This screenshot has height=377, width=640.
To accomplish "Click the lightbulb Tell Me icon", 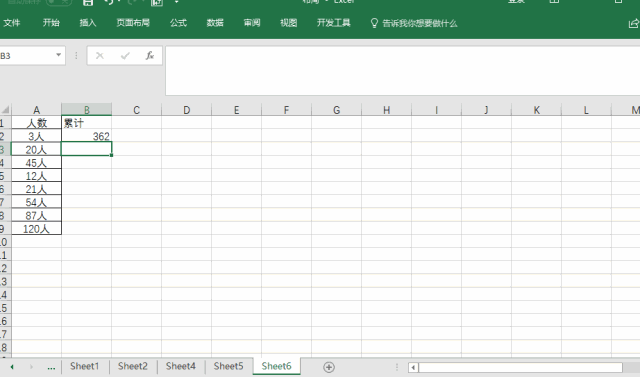I will coord(374,23).
